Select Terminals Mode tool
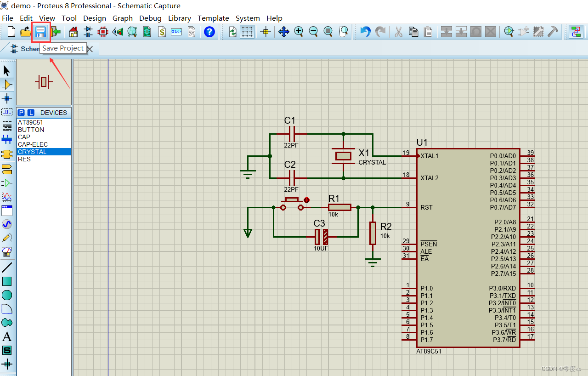The image size is (588, 376). coord(7,169)
